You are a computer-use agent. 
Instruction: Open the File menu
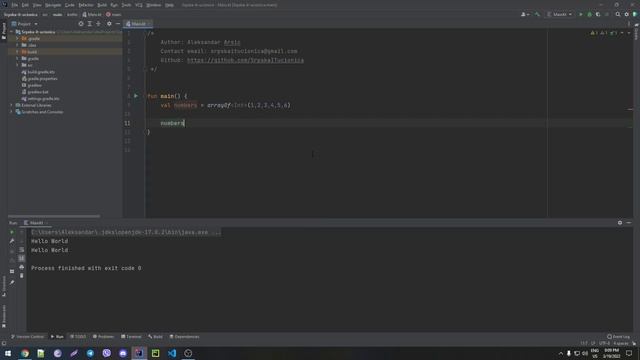[15, 5]
